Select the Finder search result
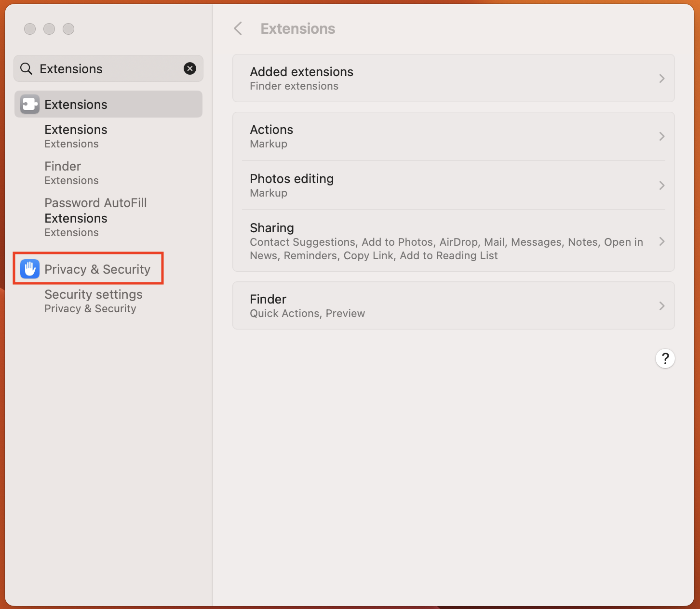The image size is (700, 609). (71, 173)
